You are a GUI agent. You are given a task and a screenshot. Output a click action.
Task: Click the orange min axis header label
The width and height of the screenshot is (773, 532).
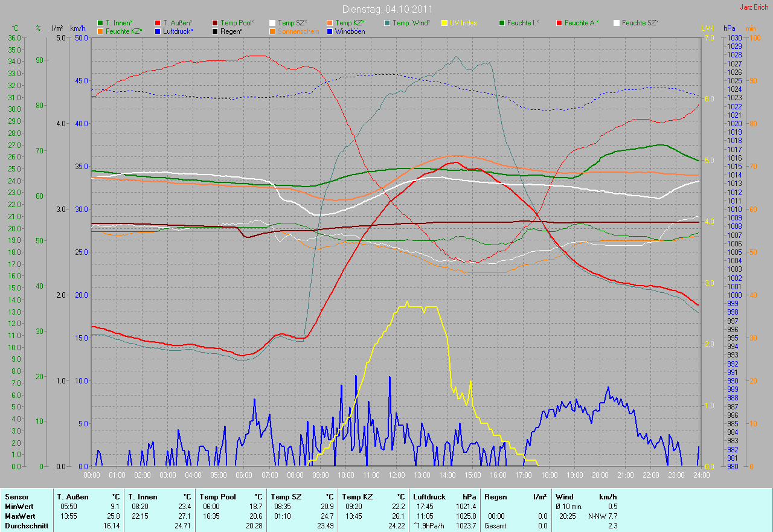751,28
